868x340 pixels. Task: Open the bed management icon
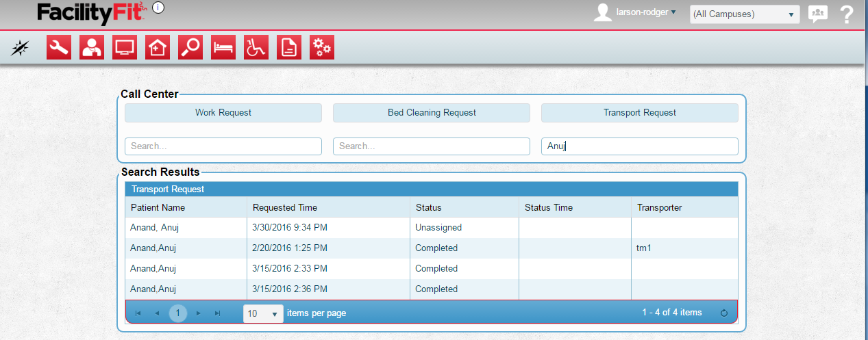[x=223, y=47]
